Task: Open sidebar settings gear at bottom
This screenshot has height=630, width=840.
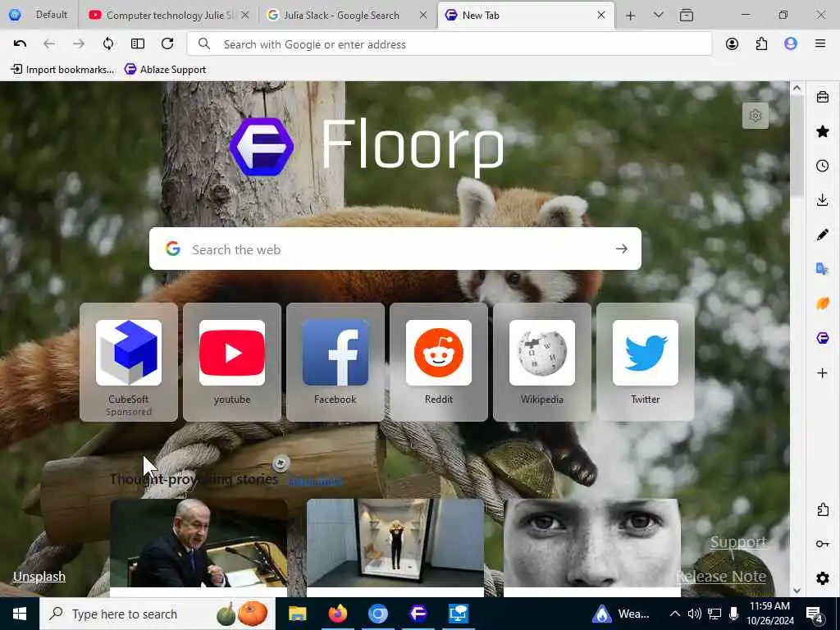Action: 822,578
